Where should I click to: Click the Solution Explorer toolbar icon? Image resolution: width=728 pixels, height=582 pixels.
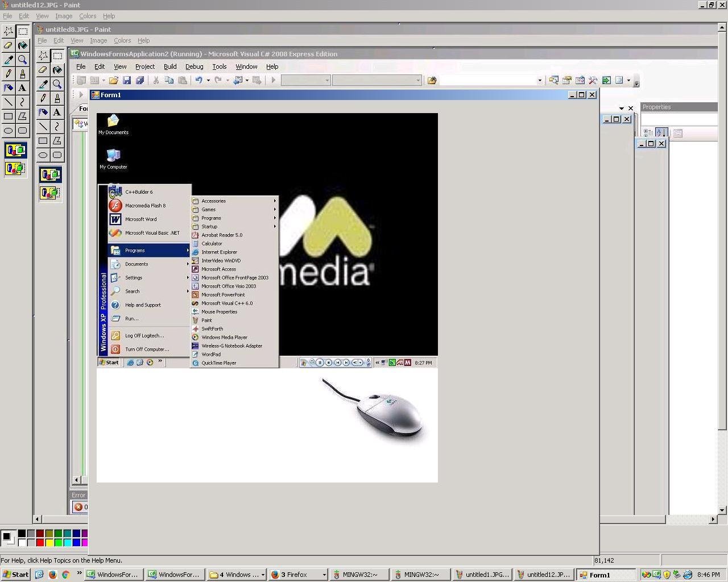pos(553,80)
